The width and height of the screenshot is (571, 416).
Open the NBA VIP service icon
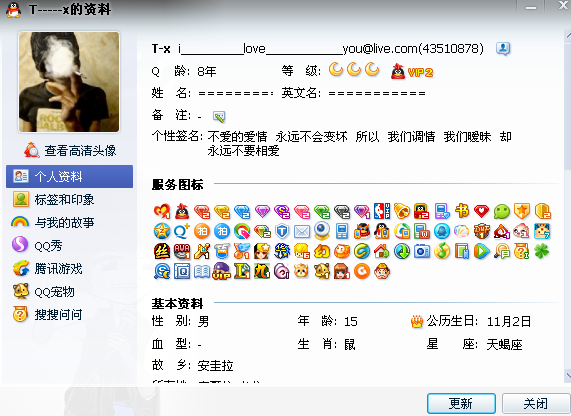point(382,211)
